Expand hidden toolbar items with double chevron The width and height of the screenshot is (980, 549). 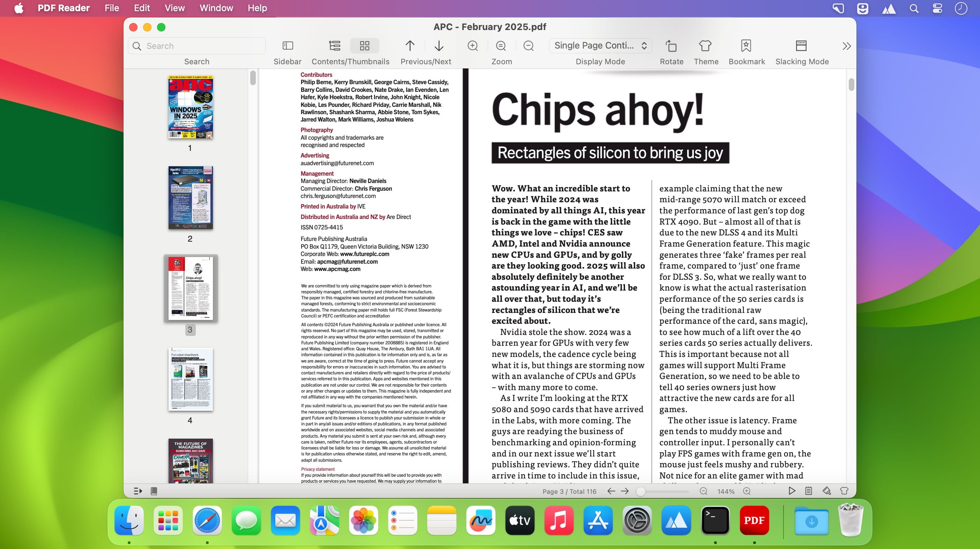pyautogui.click(x=846, y=46)
